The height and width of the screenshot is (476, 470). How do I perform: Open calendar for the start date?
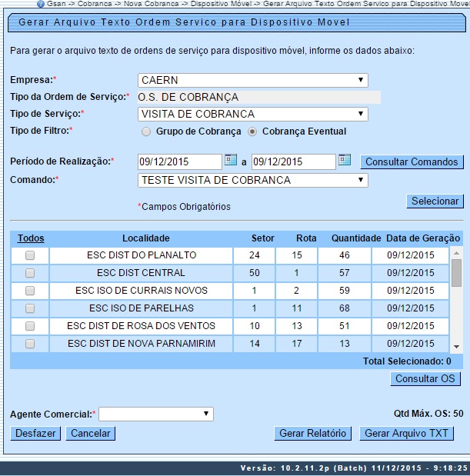[231, 161]
